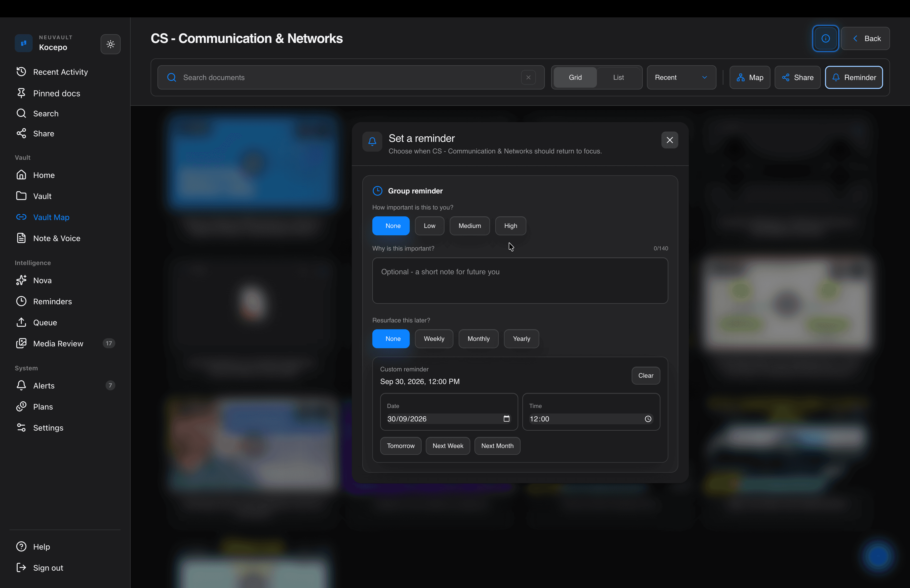910x588 pixels.
Task: Open the calendar picker icon in Date field
Action: point(506,419)
